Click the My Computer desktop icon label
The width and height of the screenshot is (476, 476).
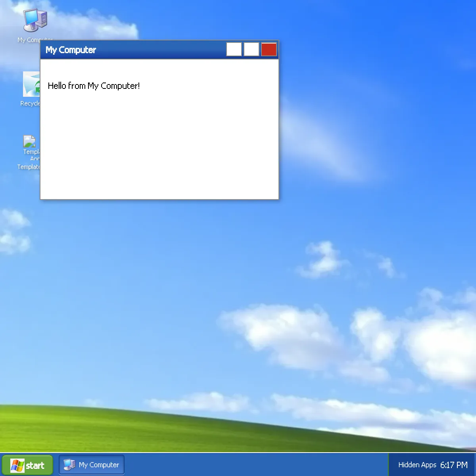(x=28, y=40)
